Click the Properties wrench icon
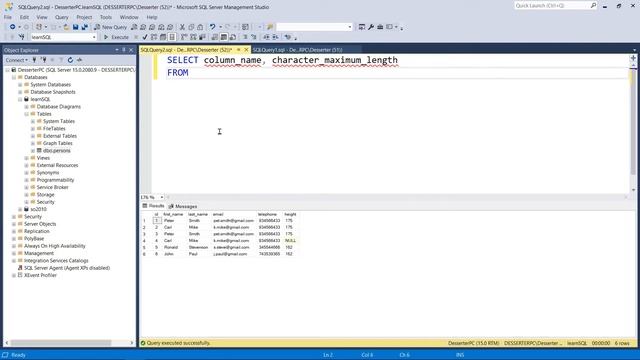Viewport: 640px width, 360px height. 371,27
